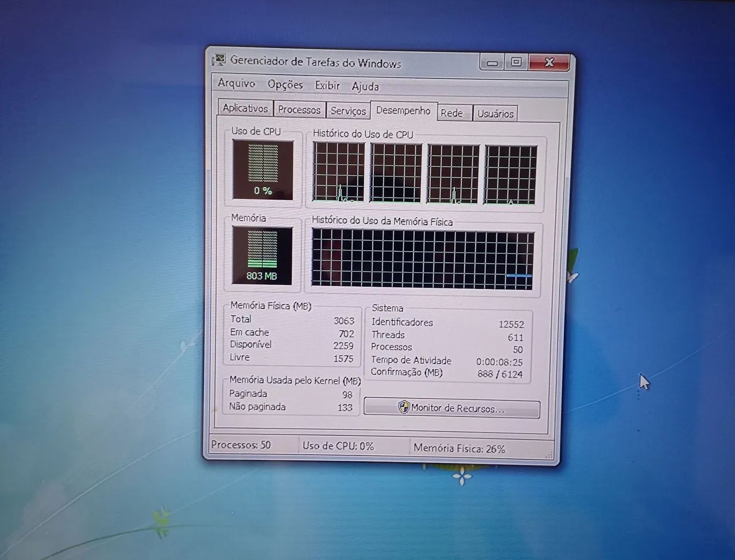This screenshot has height=560, width=735.
Task: Select the Desempenho tab
Action: click(x=403, y=110)
